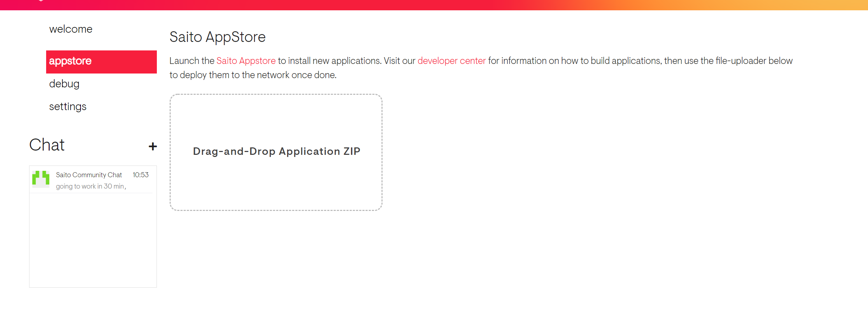Select the 'going to work in 30 min' preview
This screenshot has height=326, width=868.
[x=91, y=186]
